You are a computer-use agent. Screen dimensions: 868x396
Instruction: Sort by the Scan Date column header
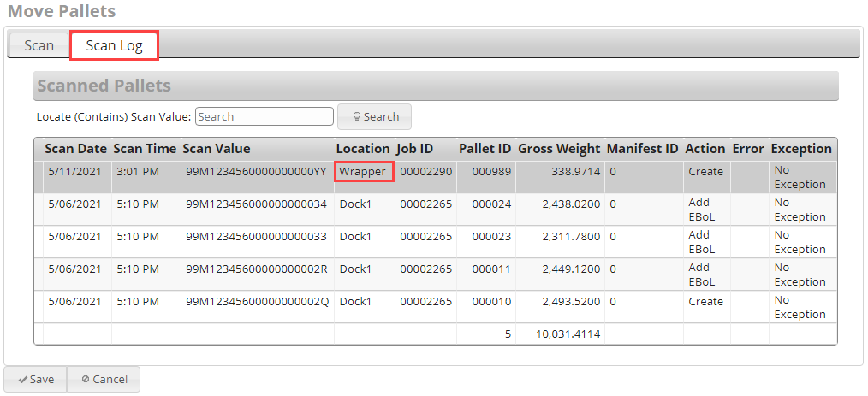(x=76, y=149)
